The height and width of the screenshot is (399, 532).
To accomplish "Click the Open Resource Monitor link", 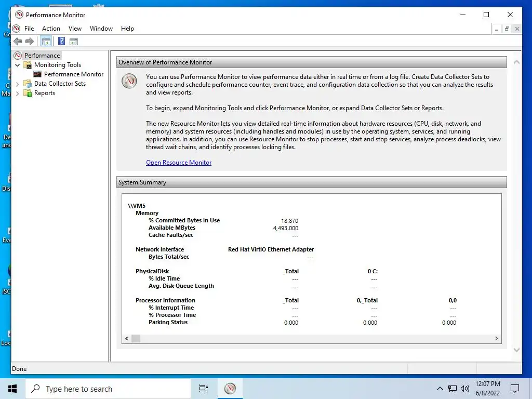I will [179, 163].
